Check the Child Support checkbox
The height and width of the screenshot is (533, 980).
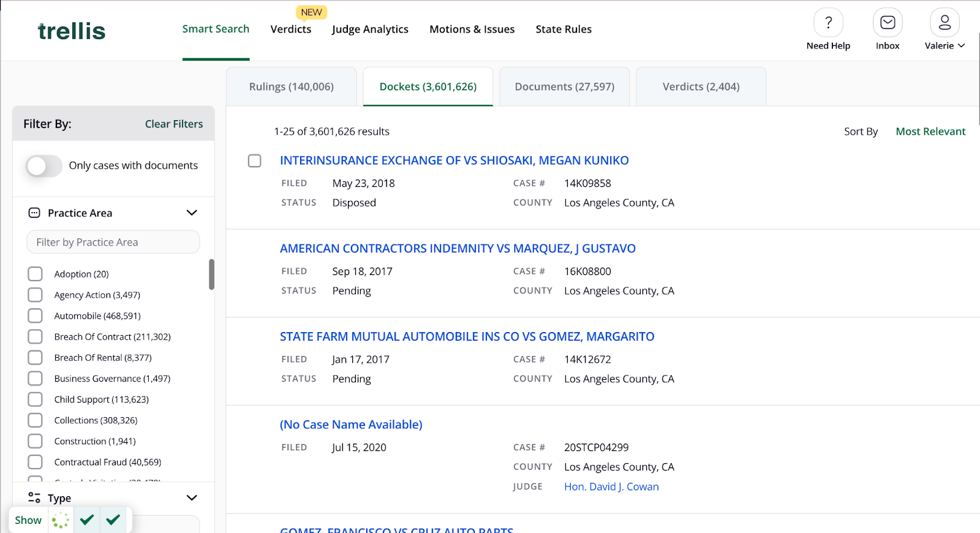[x=35, y=399]
